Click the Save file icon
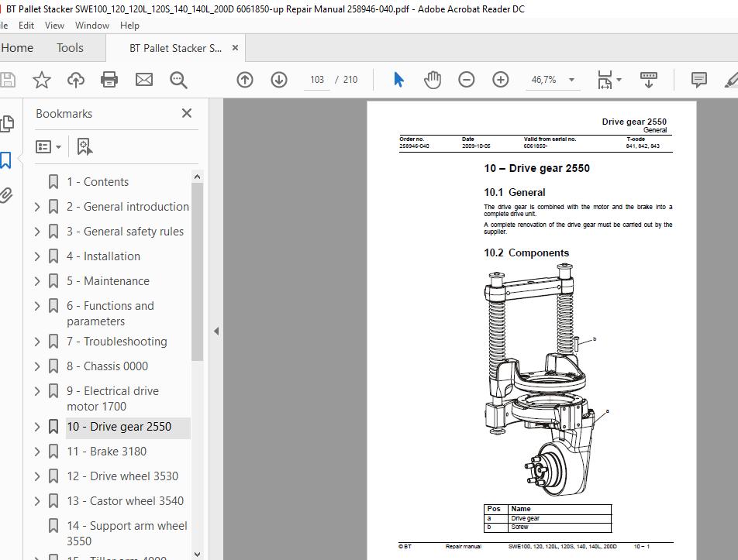738x560 pixels. click(6, 80)
